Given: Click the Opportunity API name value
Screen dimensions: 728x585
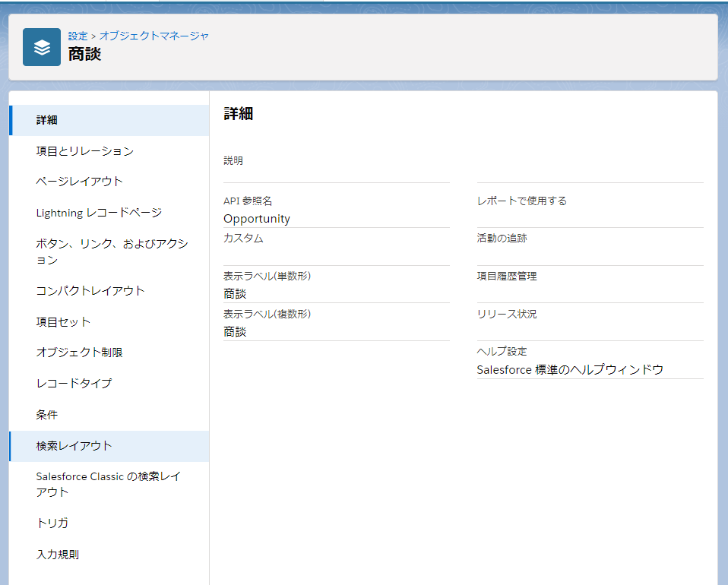Looking at the screenshot, I should click(257, 219).
